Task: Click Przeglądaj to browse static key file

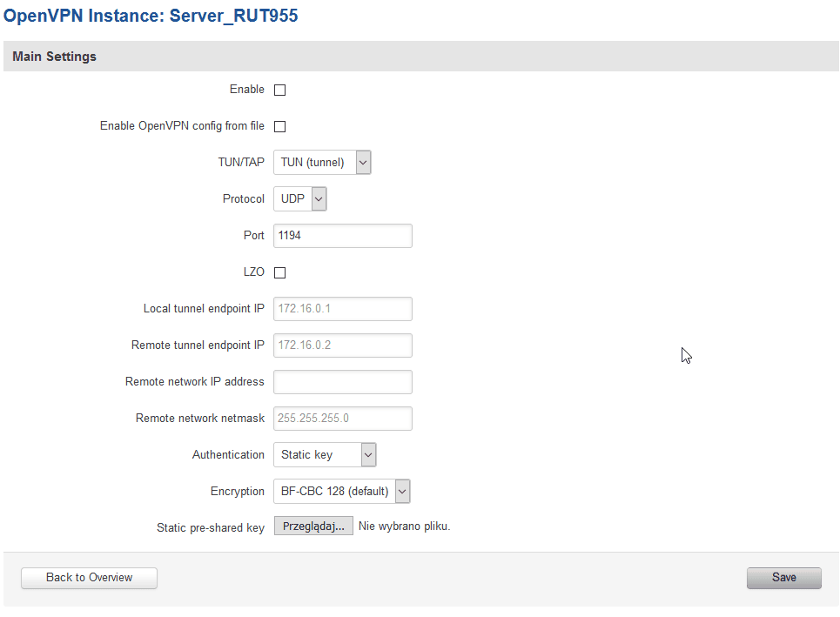Action: [313, 526]
